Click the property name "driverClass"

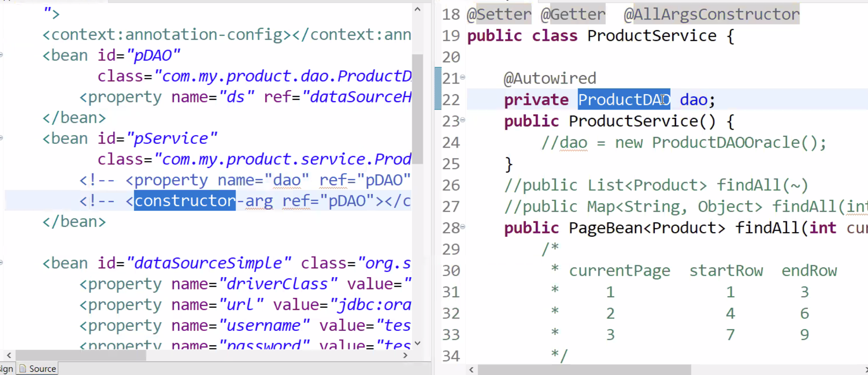[278, 284]
